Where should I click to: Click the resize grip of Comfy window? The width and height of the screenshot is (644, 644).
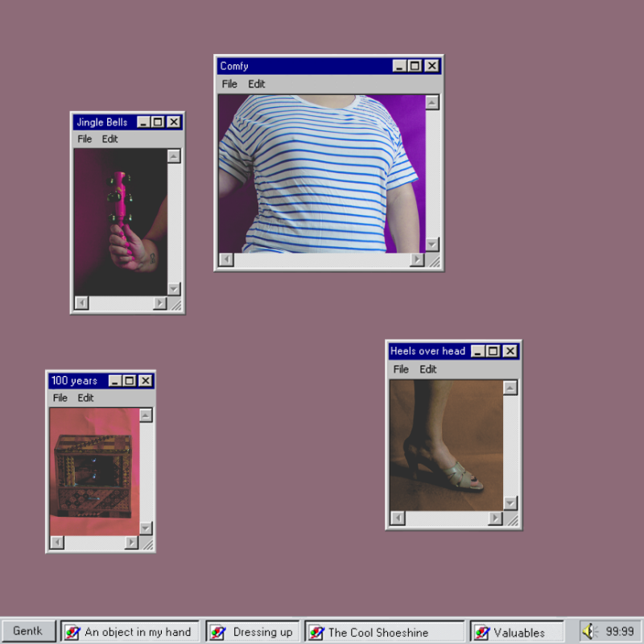[x=433, y=260]
